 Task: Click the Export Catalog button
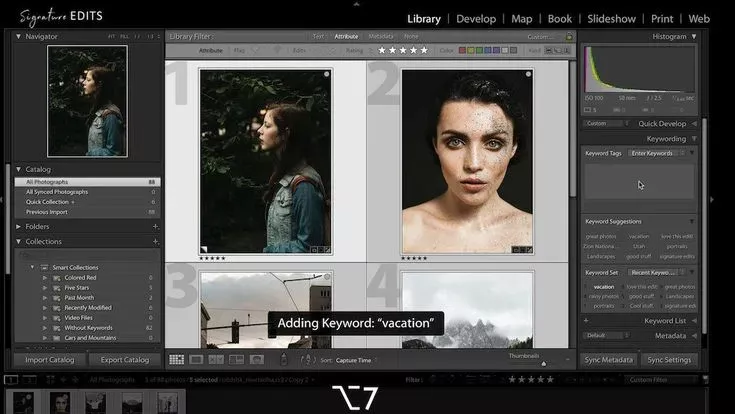click(125, 360)
